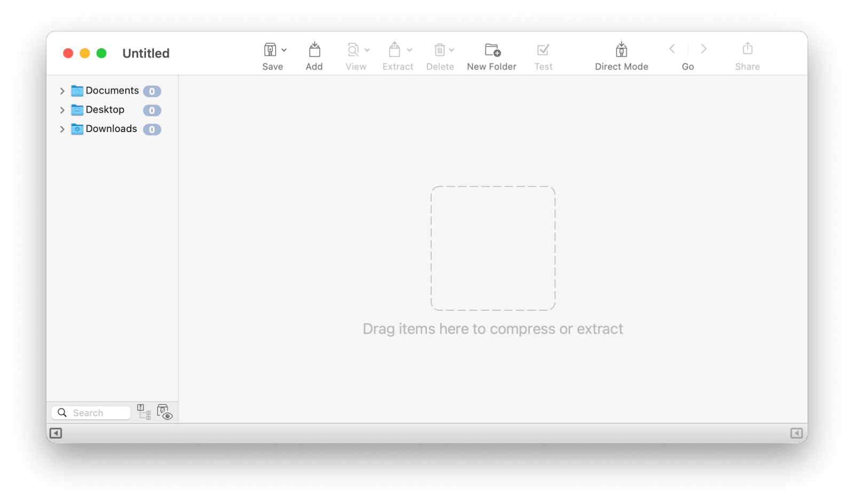Image resolution: width=854 pixels, height=504 pixels.
Task: Click the archive tree structure icon
Action: (x=144, y=412)
